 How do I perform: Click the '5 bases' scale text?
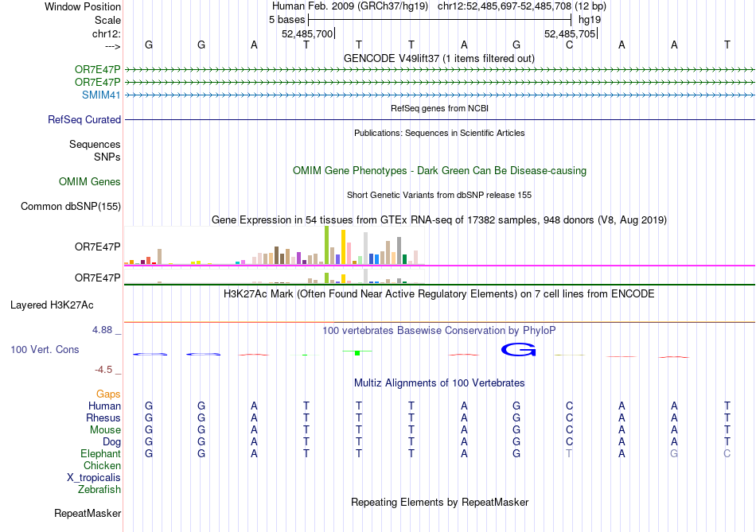[x=286, y=20]
